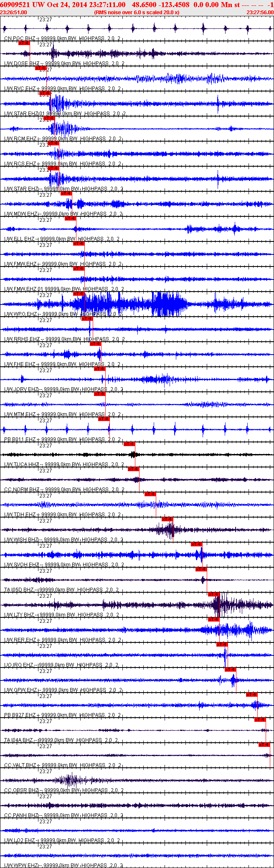Click the CN.PGC BHZ station label
Image resolution: width=274 pixels, height=868 pixels.
21,38
